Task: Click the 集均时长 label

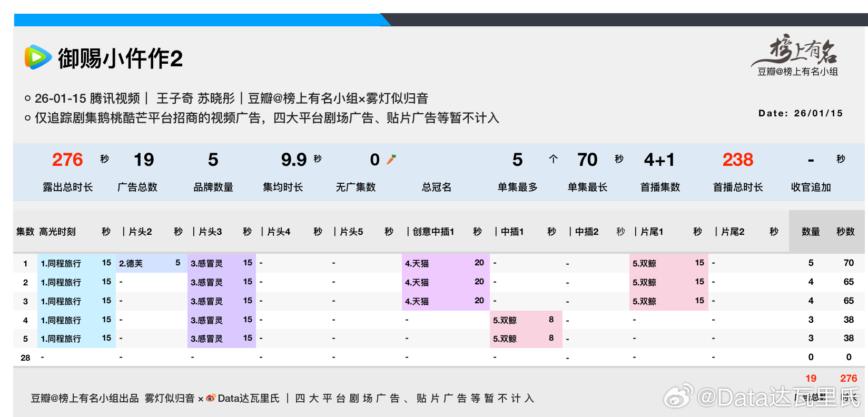Action: (283, 187)
